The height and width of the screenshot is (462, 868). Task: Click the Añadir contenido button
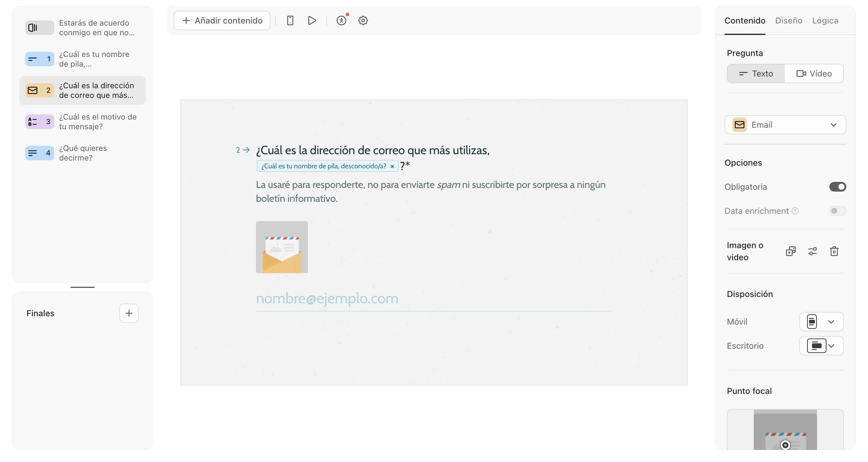pos(222,20)
